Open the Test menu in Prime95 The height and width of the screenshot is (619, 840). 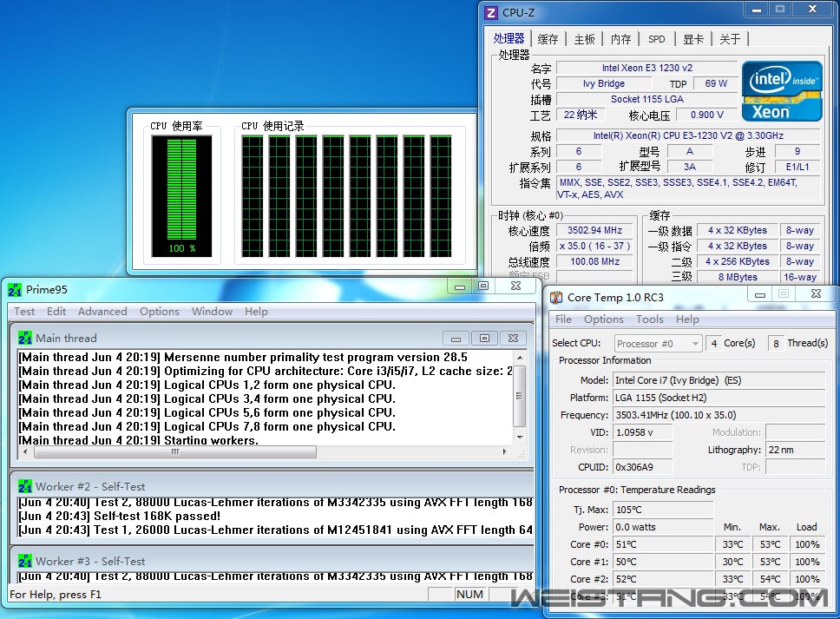[x=24, y=312]
